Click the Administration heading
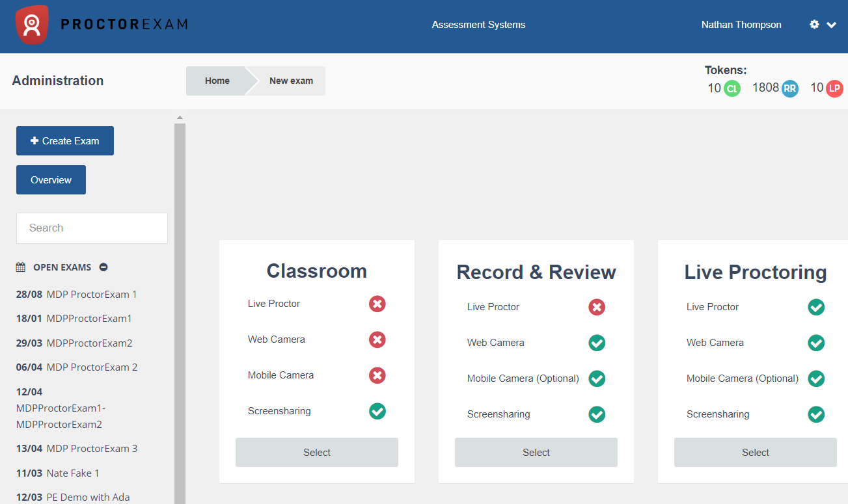The height and width of the screenshot is (504, 848). click(x=58, y=81)
